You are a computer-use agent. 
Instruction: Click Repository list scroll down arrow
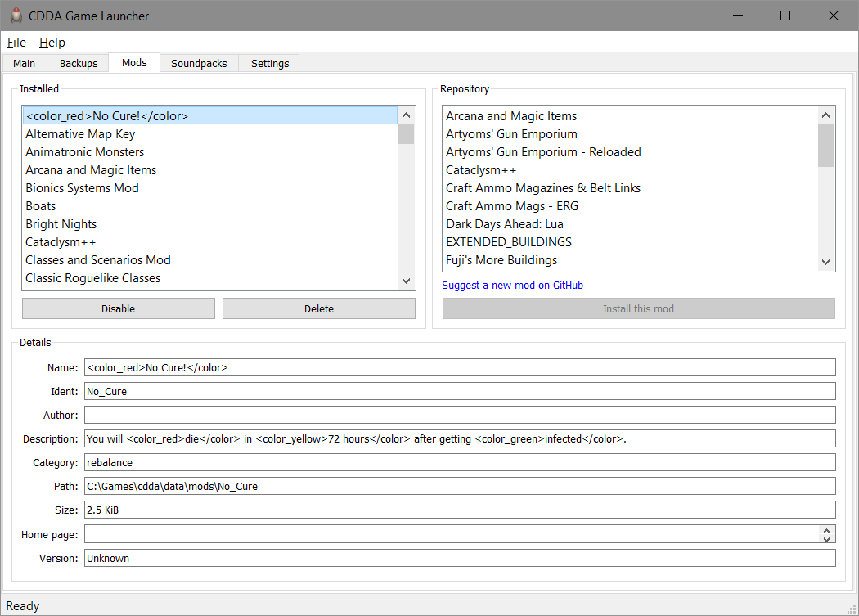(x=826, y=262)
